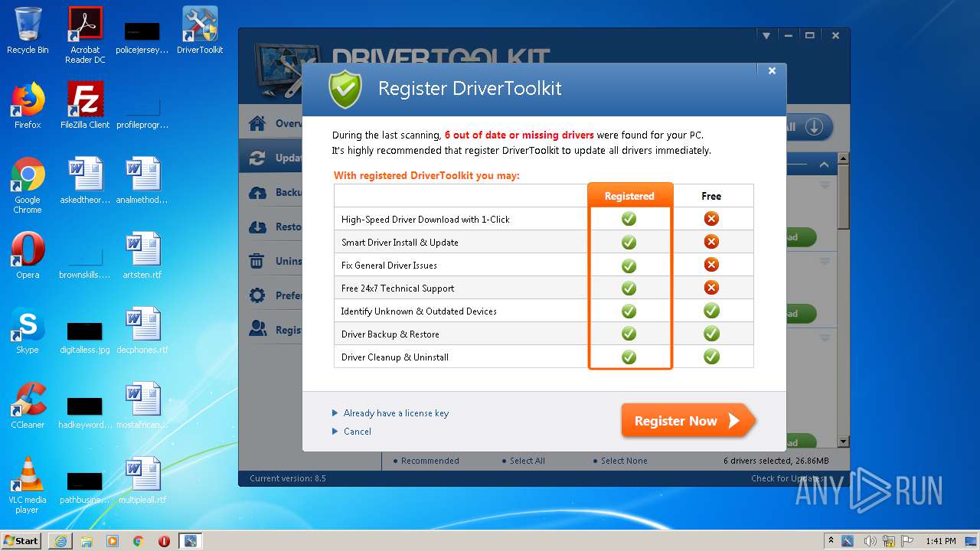The image size is (980, 551).
Task: Click the download-all arrow icon in DriverToolkit
Action: [x=814, y=127]
